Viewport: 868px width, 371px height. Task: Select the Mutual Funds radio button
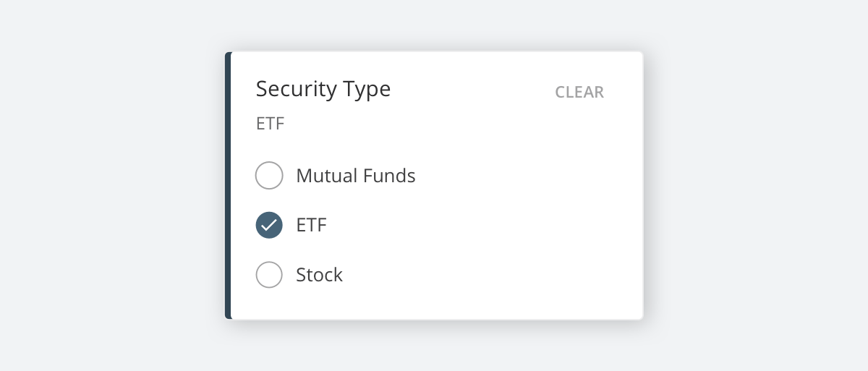coord(269,176)
